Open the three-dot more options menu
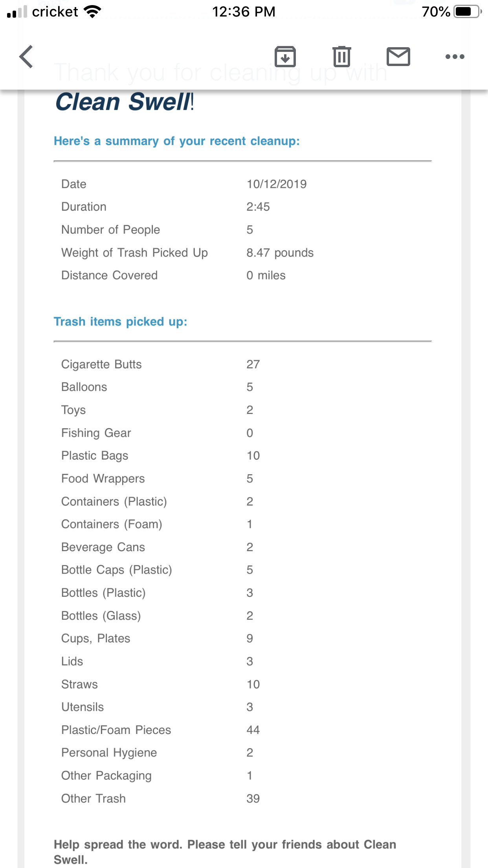This screenshot has height=868, width=488. coord(455,57)
